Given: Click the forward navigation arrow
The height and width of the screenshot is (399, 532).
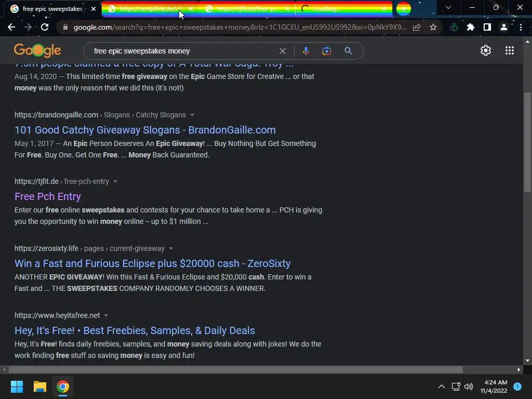Looking at the screenshot, I should pyautogui.click(x=28, y=27).
